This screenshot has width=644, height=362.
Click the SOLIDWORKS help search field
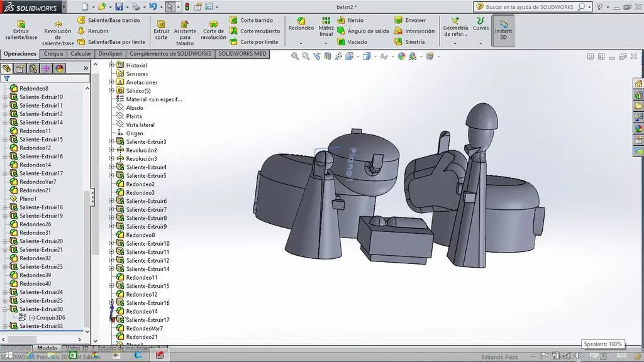point(531,7)
